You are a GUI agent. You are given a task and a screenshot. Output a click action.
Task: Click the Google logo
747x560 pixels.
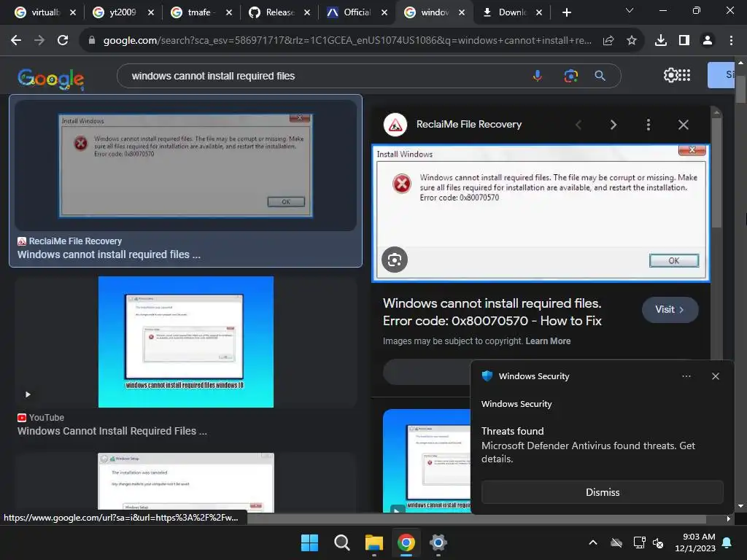click(x=51, y=77)
